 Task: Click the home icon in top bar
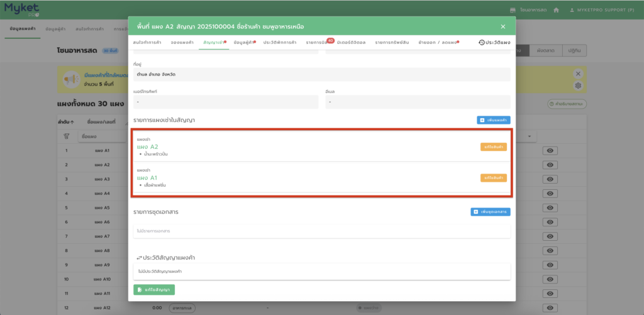click(x=556, y=10)
